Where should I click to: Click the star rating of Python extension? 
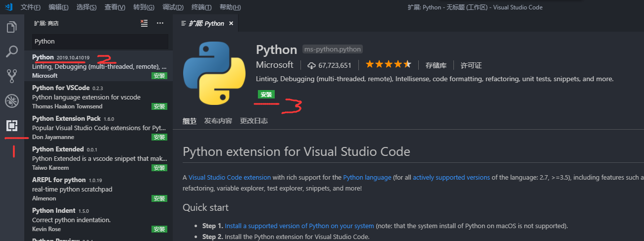388,65
